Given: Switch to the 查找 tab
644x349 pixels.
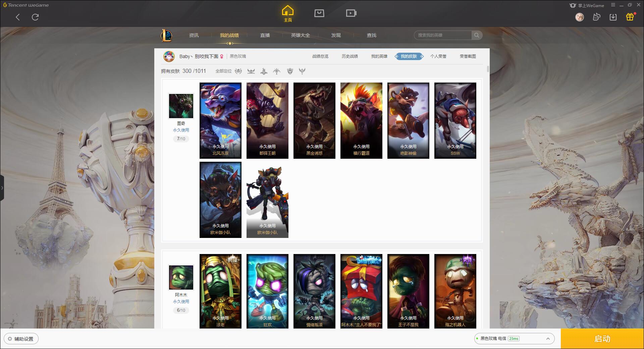Looking at the screenshot, I should point(372,35).
